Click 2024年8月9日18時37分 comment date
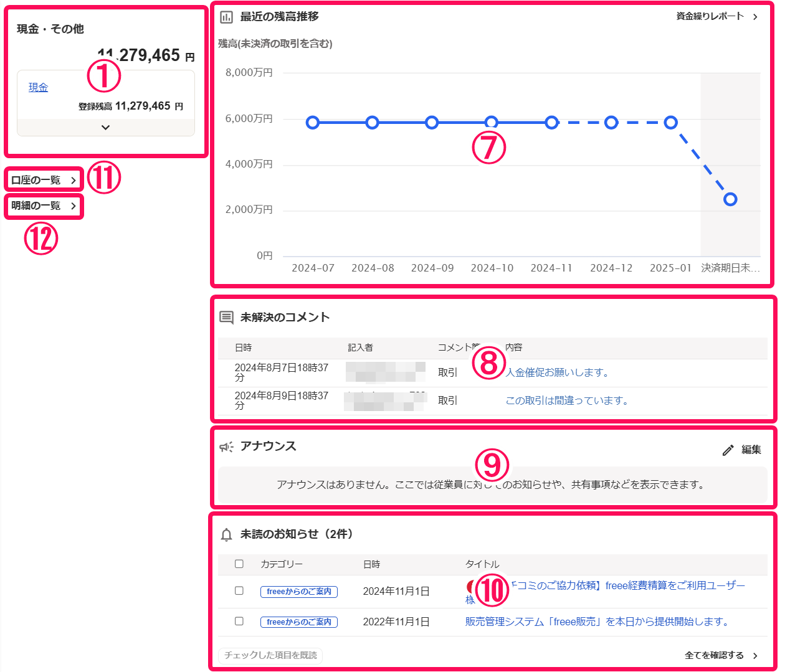This screenshot has height=672, width=790. [282, 400]
